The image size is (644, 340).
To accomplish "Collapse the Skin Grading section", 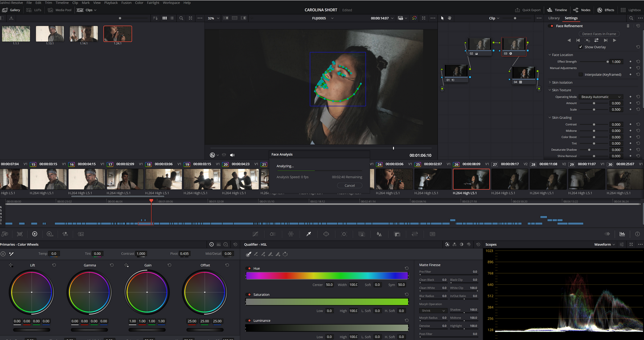I will pos(550,118).
